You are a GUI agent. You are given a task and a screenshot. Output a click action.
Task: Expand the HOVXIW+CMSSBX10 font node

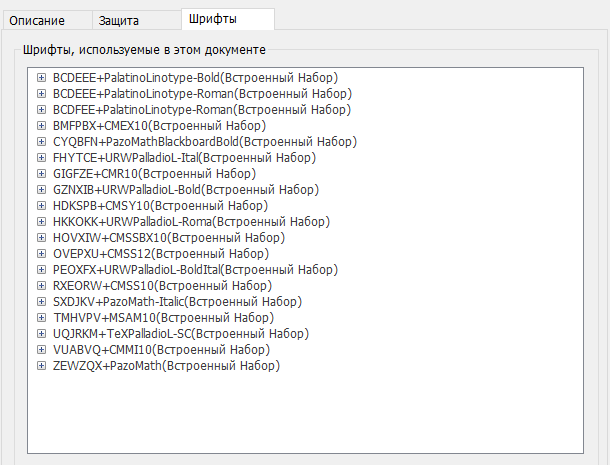(41, 238)
